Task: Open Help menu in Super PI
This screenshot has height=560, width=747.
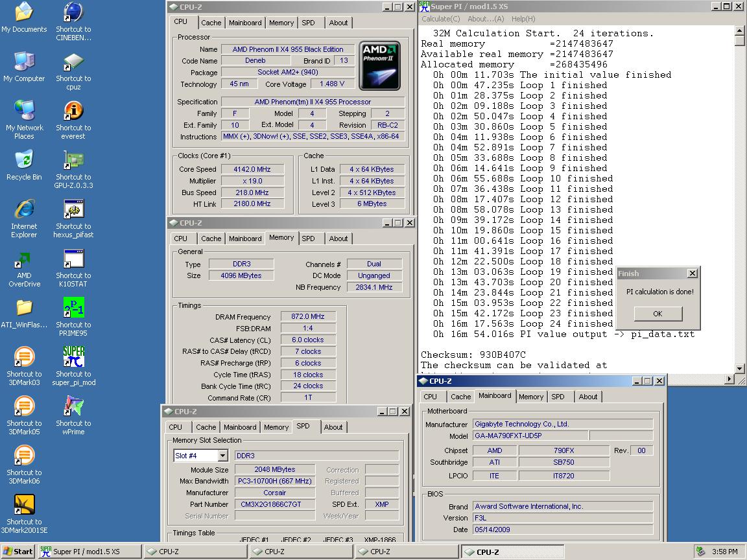Action: pyautogui.click(x=523, y=19)
